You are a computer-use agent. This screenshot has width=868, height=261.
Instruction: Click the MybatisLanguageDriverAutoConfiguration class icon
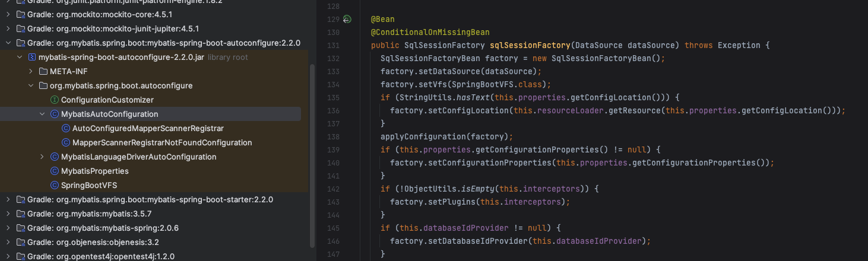(55, 157)
